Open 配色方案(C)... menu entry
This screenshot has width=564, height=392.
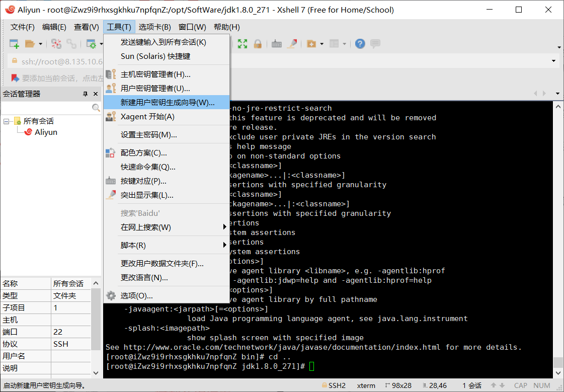click(x=167, y=153)
